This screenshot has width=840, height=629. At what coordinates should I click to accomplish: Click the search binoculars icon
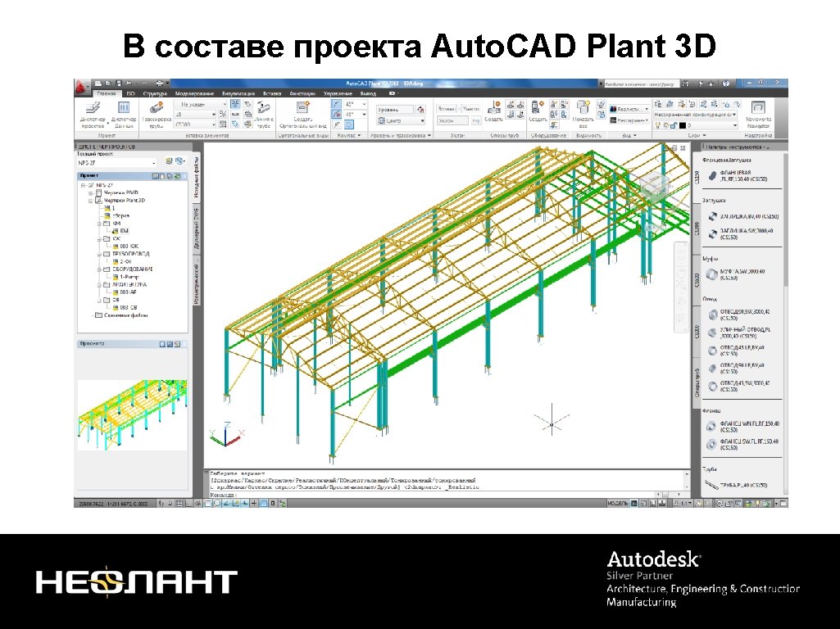pyautogui.click(x=685, y=84)
